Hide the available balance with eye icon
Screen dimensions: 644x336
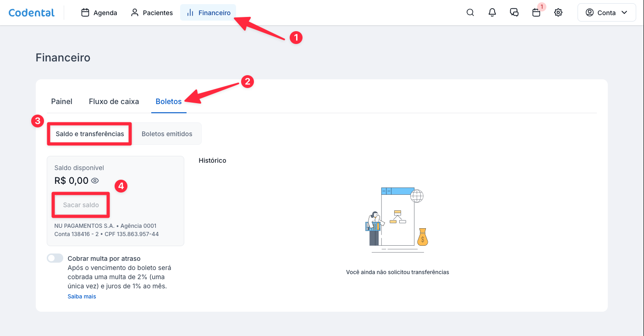coord(95,181)
